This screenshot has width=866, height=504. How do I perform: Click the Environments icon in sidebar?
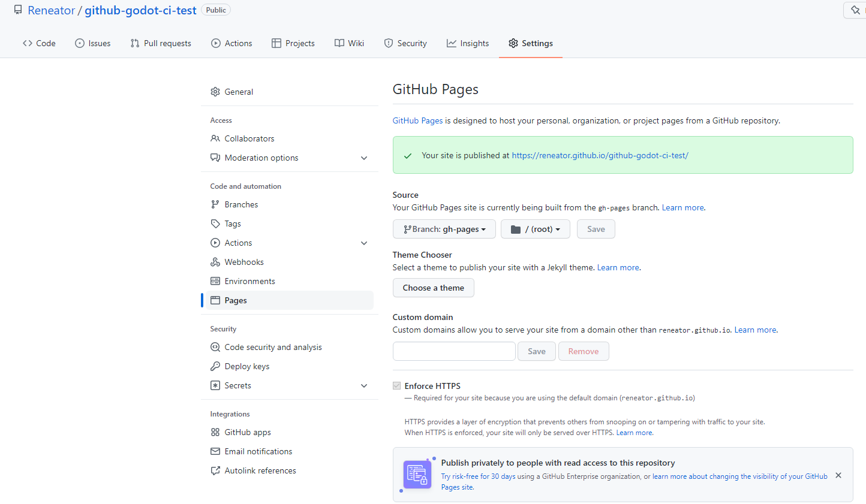(215, 281)
